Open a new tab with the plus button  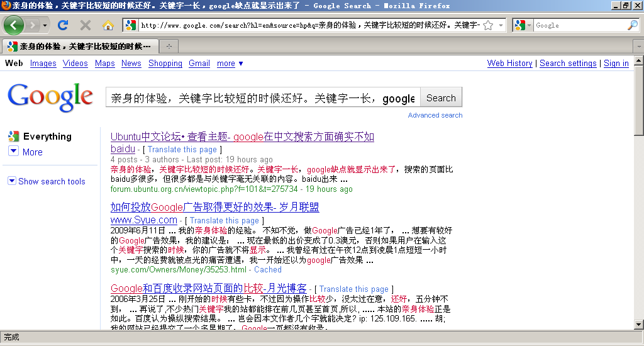[x=169, y=47]
